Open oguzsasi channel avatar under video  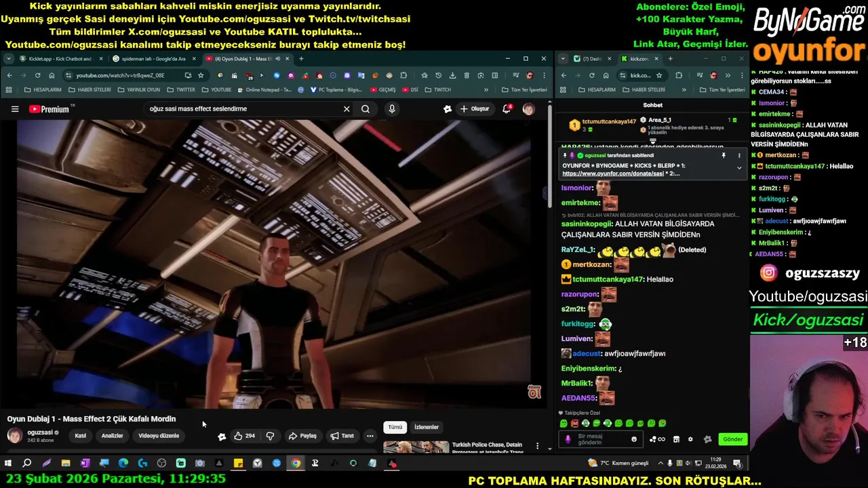tap(14, 436)
